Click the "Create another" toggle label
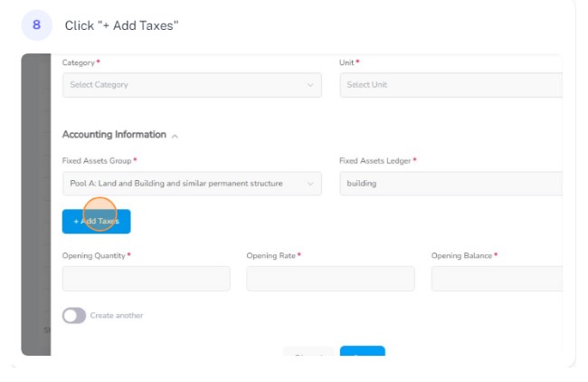The image size is (588, 382). tap(117, 316)
